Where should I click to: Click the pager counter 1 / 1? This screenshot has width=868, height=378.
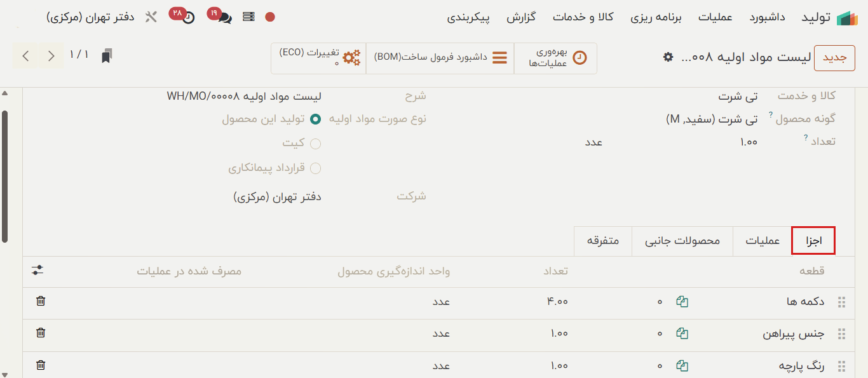79,55
